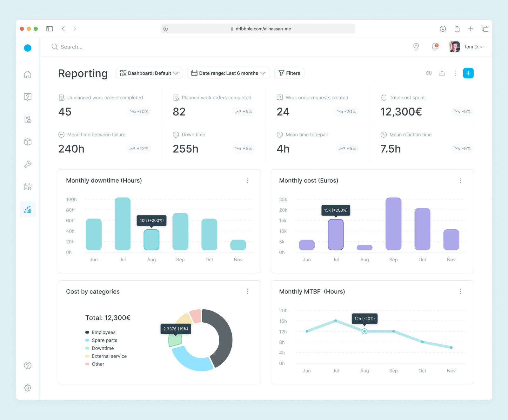Open the Home icon in sidebar
The height and width of the screenshot is (420, 508).
tap(28, 75)
